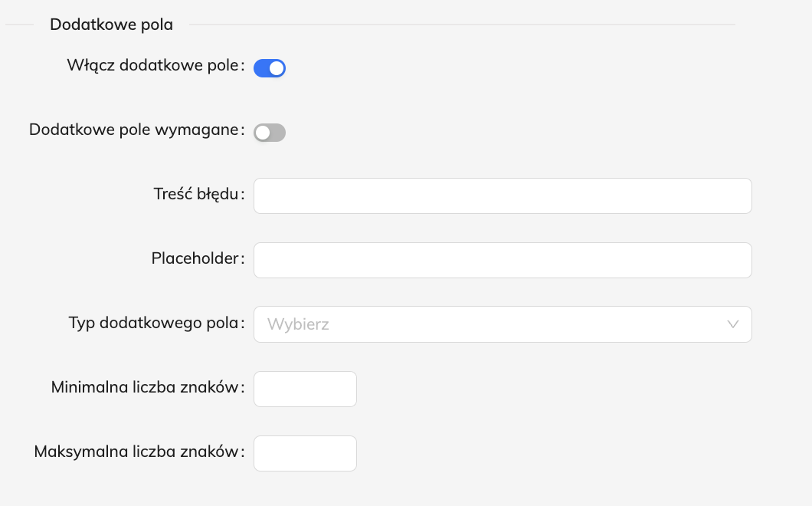Open the "Typ dodatkowego pola" dropdown
Screen dimensions: 812x506
click(x=502, y=324)
